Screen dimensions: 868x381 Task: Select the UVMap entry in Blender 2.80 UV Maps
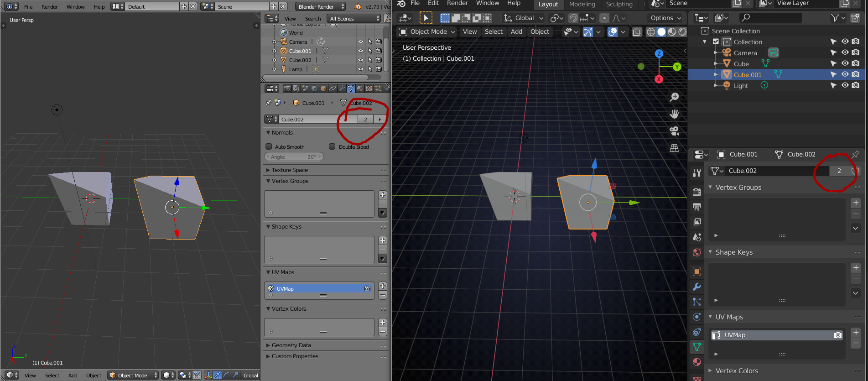777,335
